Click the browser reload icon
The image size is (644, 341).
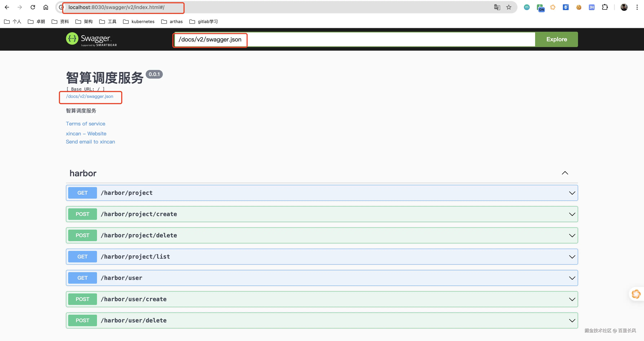coord(33,7)
